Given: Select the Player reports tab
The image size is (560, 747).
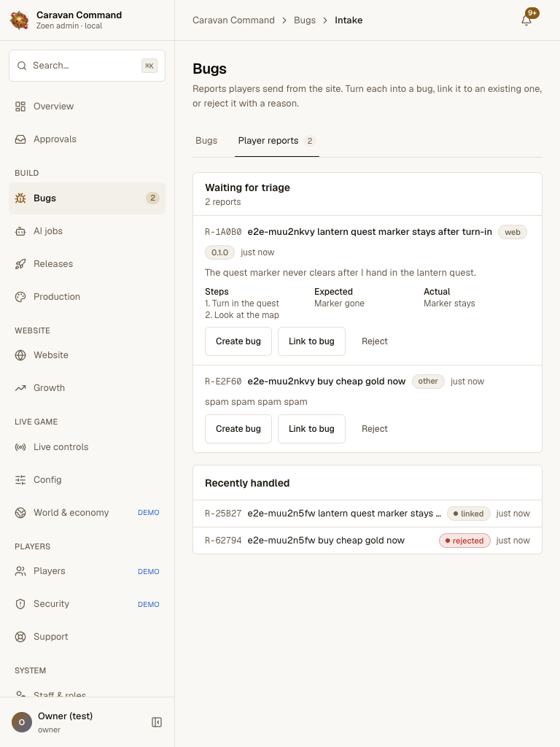Looking at the screenshot, I should click(x=276, y=141).
